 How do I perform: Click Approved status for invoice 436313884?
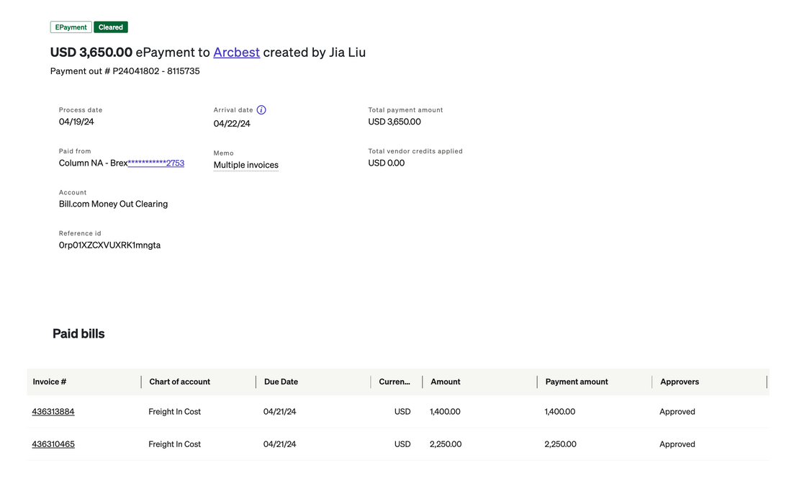(677, 412)
